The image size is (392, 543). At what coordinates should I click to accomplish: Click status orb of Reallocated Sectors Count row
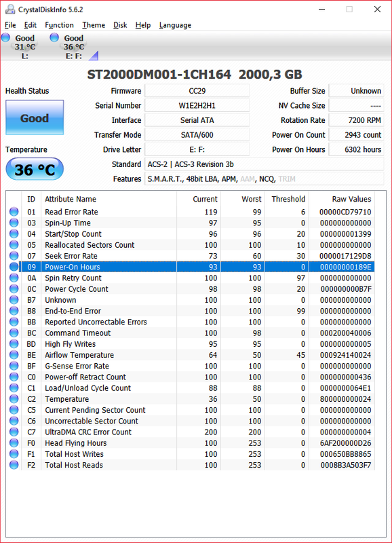(14, 245)
